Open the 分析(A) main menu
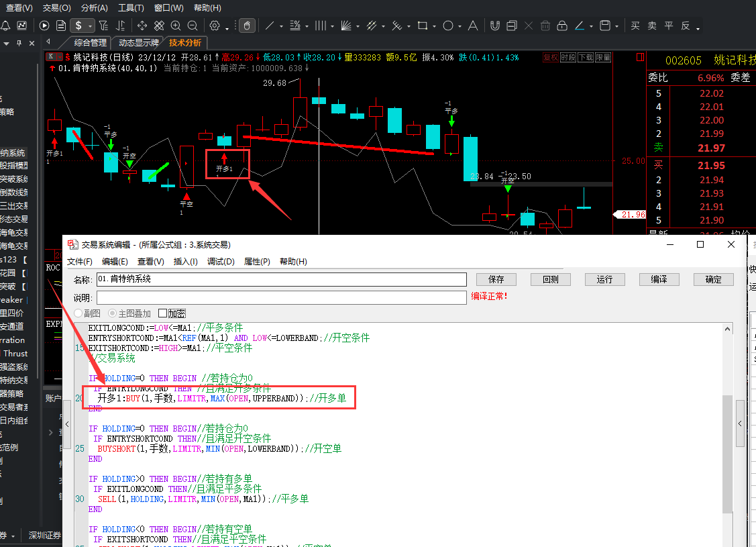 tap(94, 7)
